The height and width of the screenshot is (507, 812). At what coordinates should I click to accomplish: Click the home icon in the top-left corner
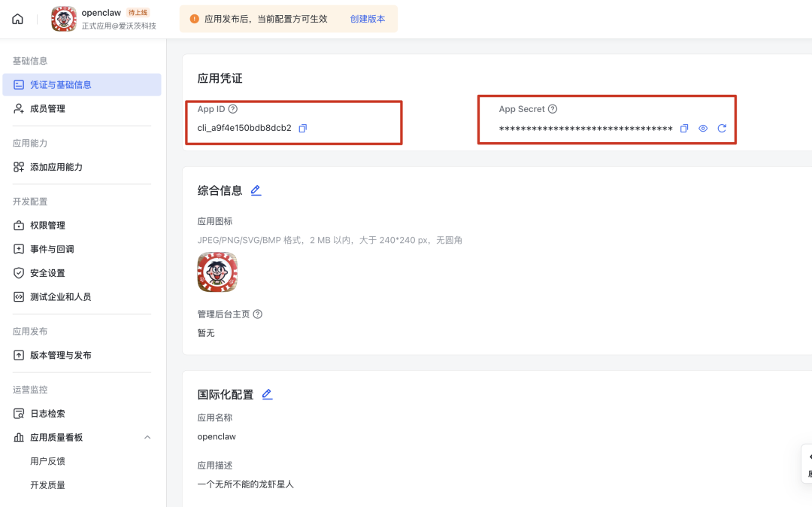(17, 18)
